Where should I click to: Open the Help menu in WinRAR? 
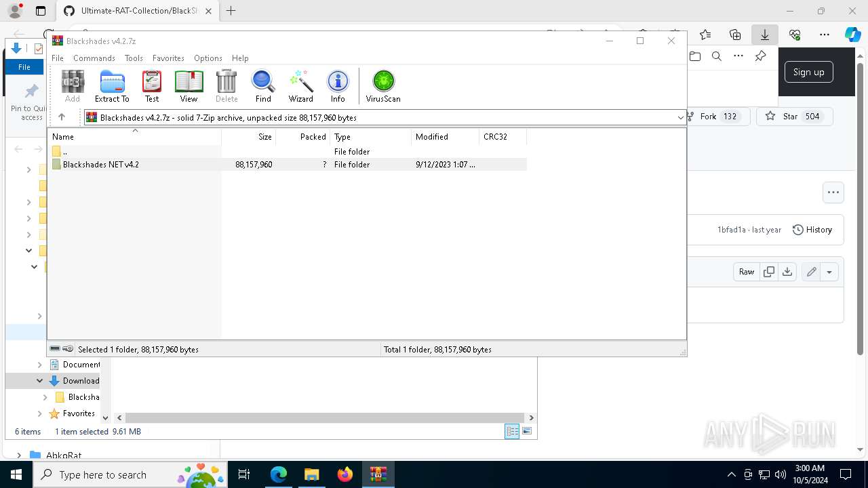(240, 58)
